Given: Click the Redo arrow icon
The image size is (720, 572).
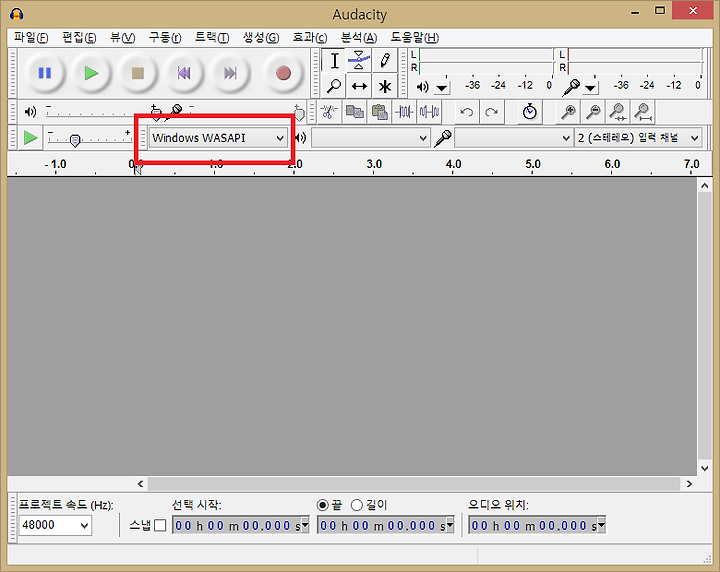Looking at the screenshot, I should (x=492, y=112).
